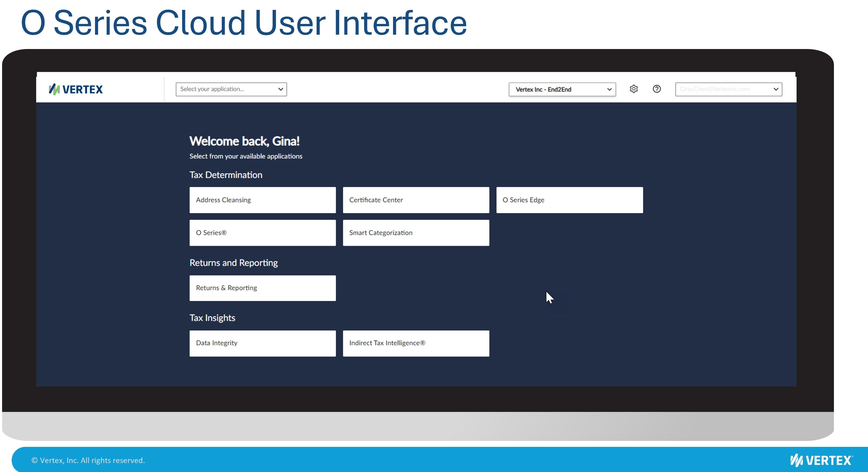Click the Returns and Reporting heading

tap(233, 263)
